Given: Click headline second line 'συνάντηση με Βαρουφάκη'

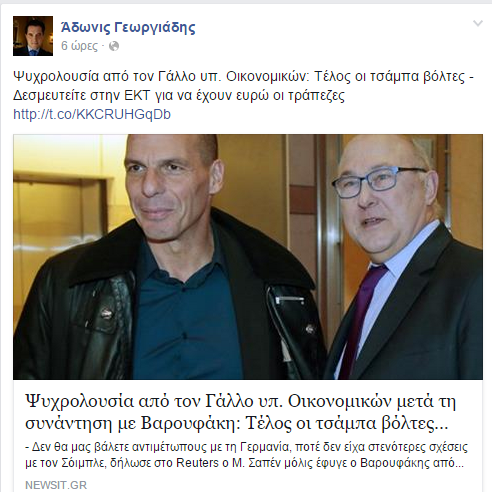Looking at the screenshot, I should click(x=132, y=423).
